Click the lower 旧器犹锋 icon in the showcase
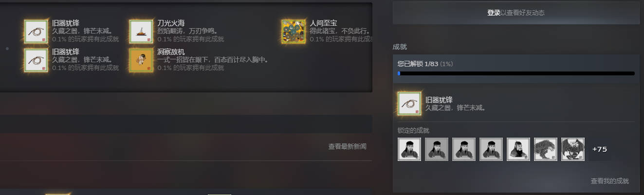The width and height of the screenshot is (644, 195). click(x=36, y=60)
